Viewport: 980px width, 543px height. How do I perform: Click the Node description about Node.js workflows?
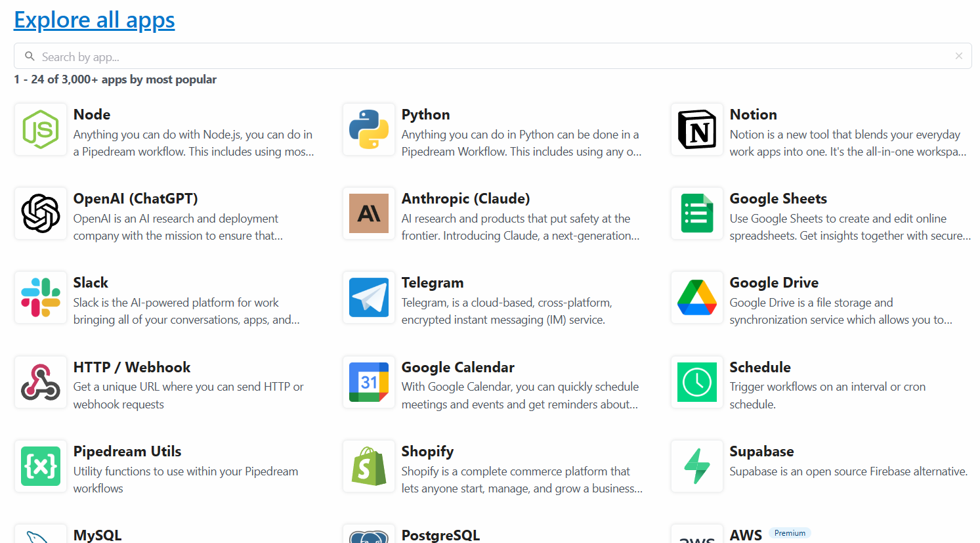[194, 143]
